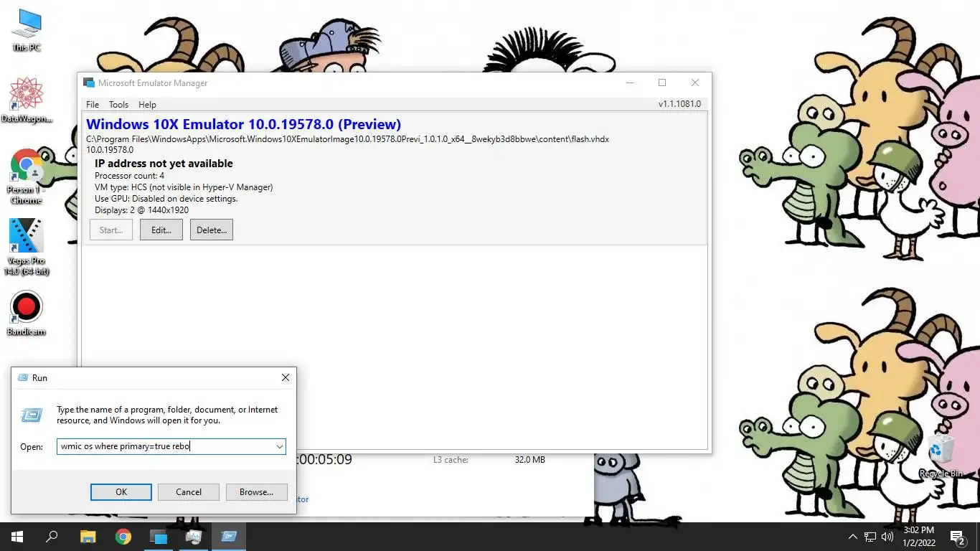The image size is (980, 551).
Task: Close the Emulator Manager window
Action: (x=694, y=83)
